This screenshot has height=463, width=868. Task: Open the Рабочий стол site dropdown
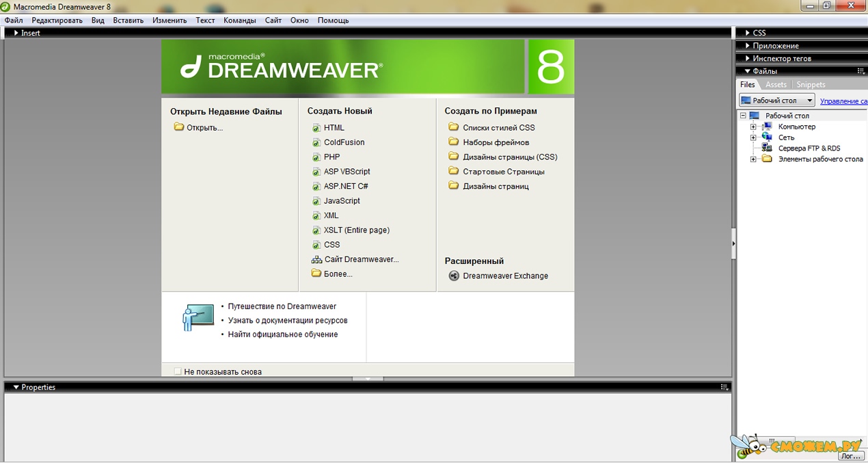778,101
